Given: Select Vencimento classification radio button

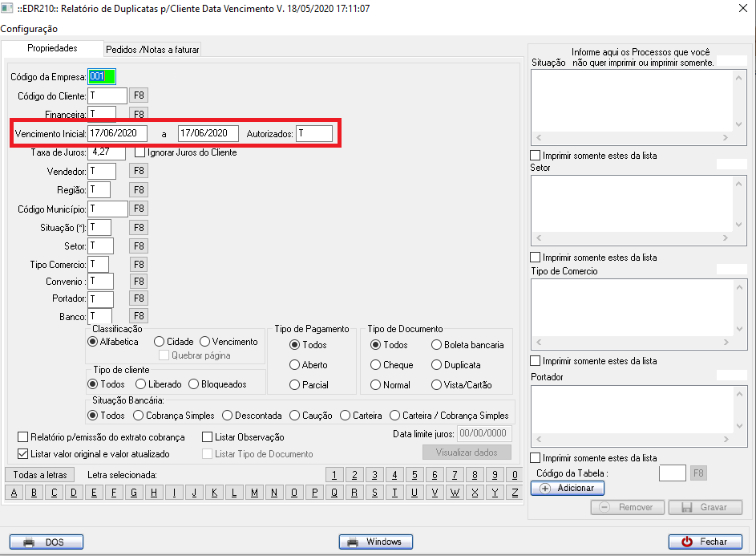Looking at the screenshot, I should tap(205, 342).
